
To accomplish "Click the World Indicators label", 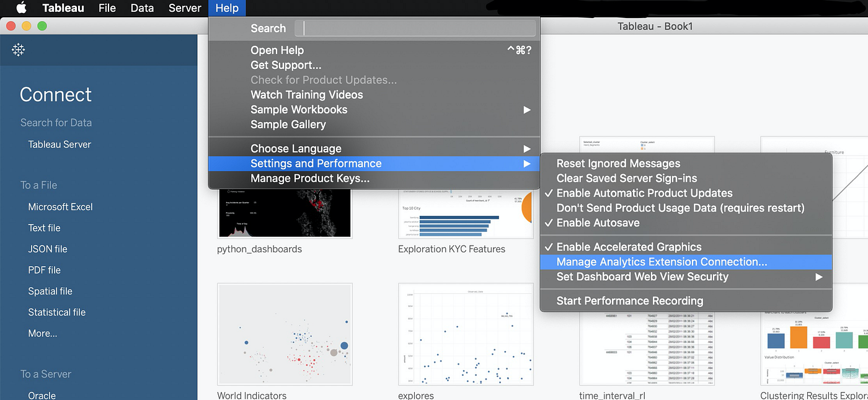I will coord(252,395).
